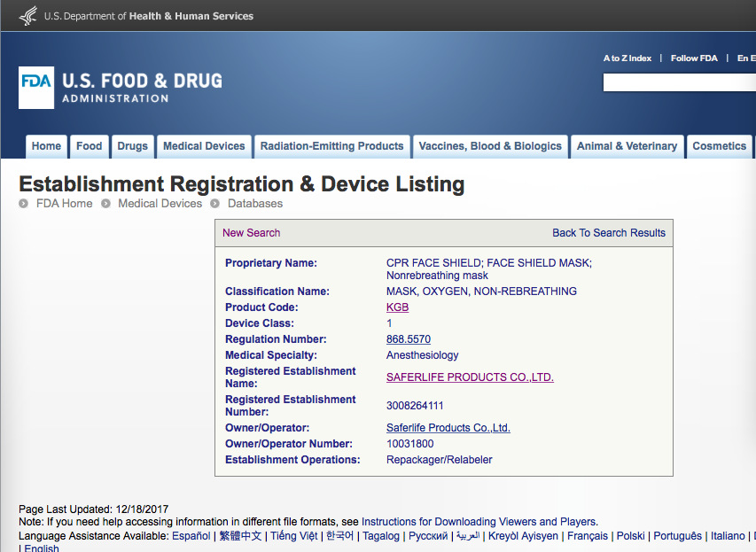Click Repackager/Relabeler operations value
The width and height of the screenshot is (756, 552).
click(440, 460)
